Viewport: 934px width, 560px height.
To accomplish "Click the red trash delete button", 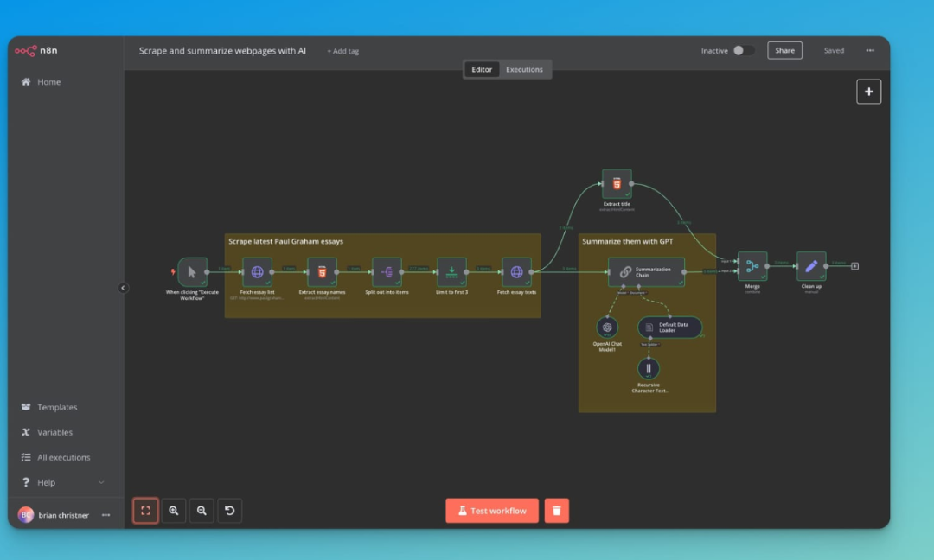I will click(x=557, y=511).
